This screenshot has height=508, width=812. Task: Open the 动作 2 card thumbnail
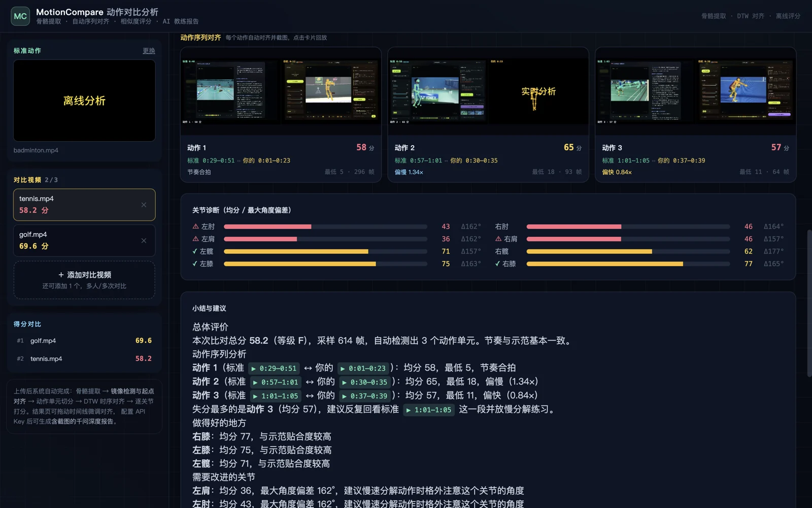pos(488,91)
